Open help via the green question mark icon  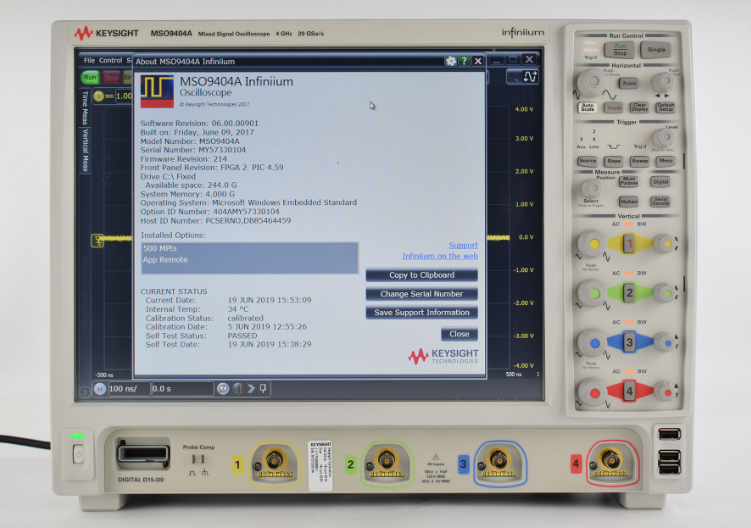click(464, 61)
